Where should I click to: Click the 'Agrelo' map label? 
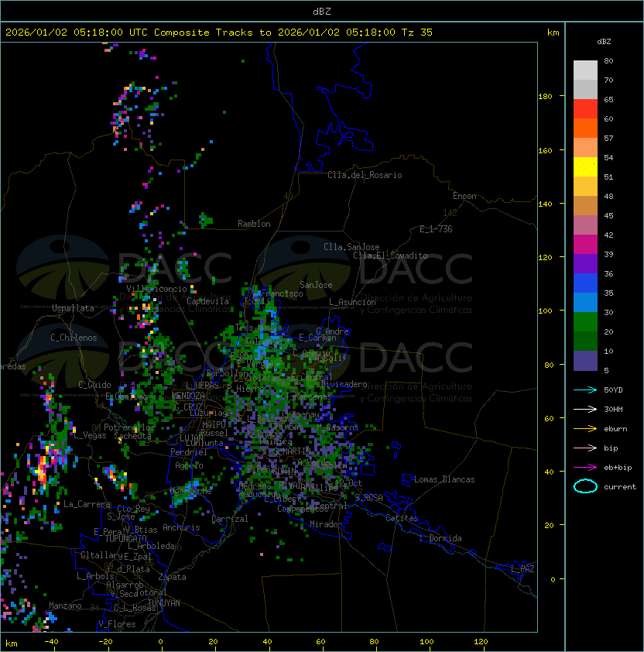click(189, 465)
